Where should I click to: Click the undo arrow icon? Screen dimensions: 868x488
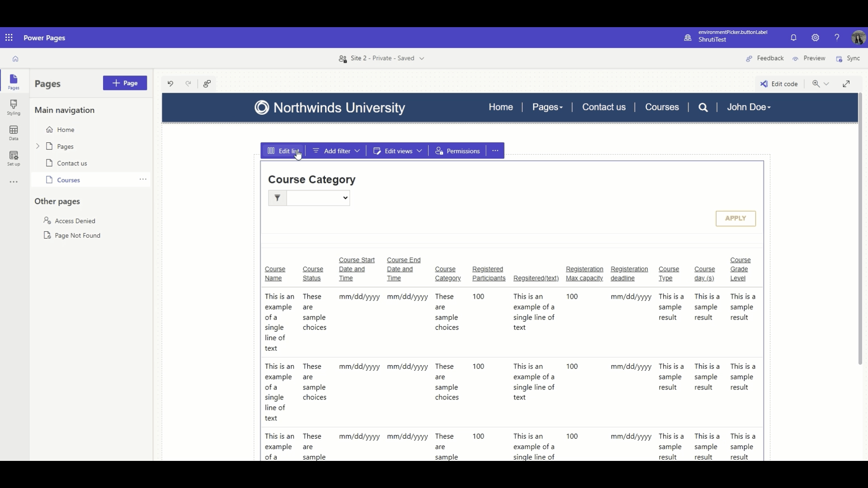pyautogui.click(x=170, y=84)
